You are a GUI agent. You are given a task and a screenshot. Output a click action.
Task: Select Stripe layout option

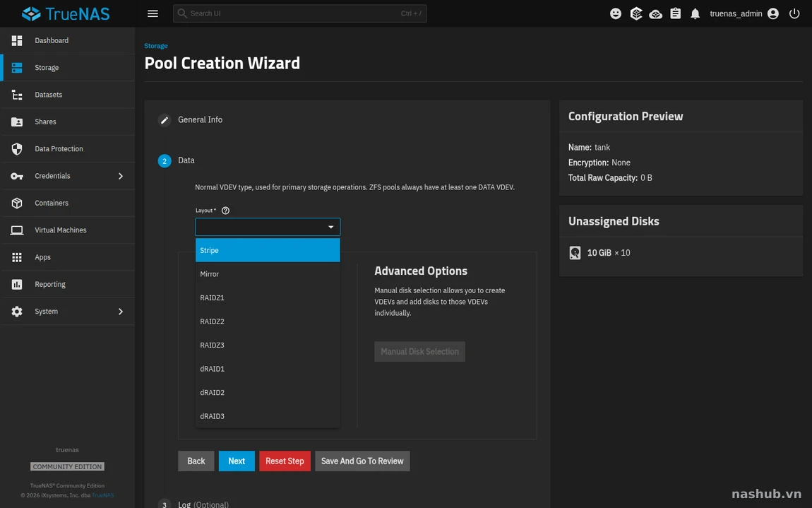pos(268,250)
